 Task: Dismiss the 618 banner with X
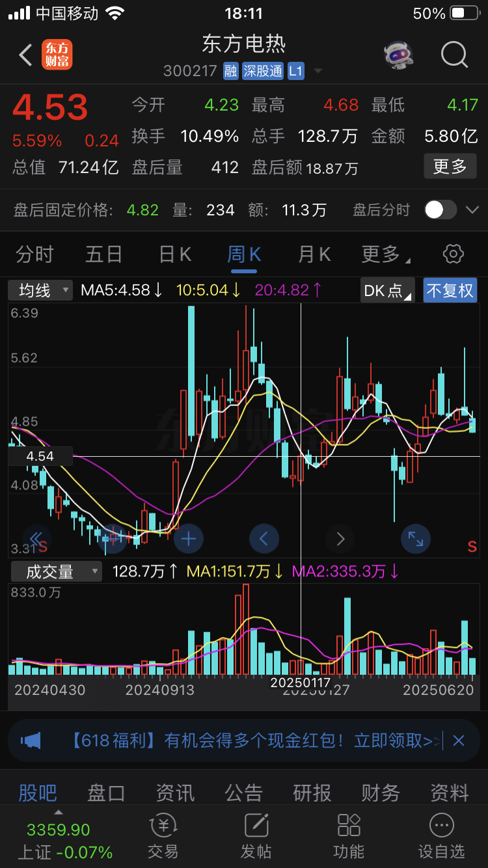(459, 740)
